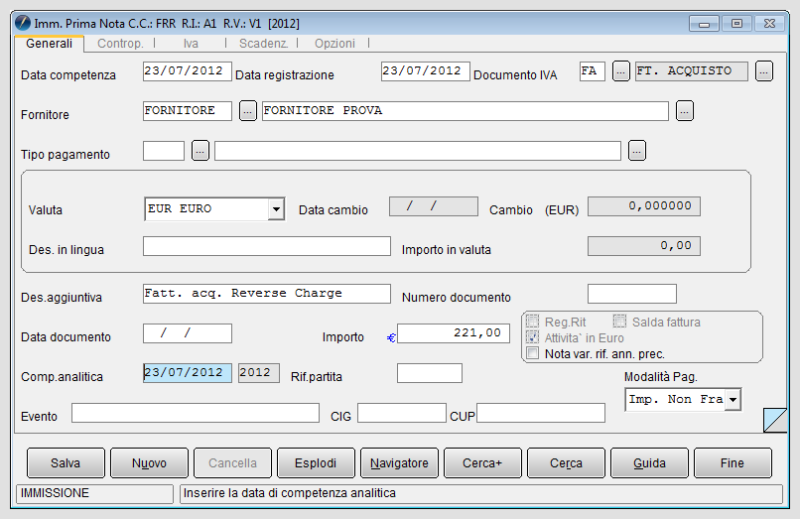Open lookup button next to Documento IVA code FA
The image size is (800, 519).
pos(620,71)
